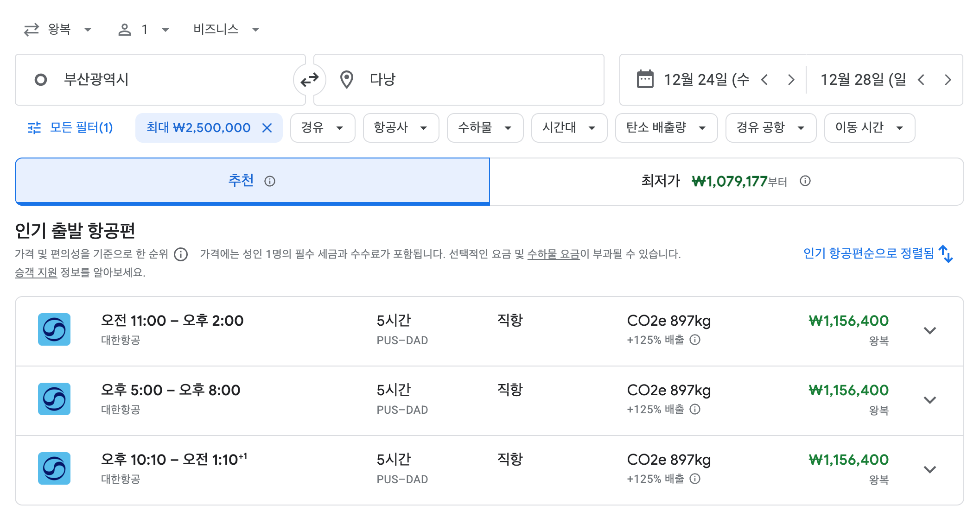Viewport: 980px width, 518px height.
Task: Go to next departure date after 12월 24일
Action: pos(791,80)
